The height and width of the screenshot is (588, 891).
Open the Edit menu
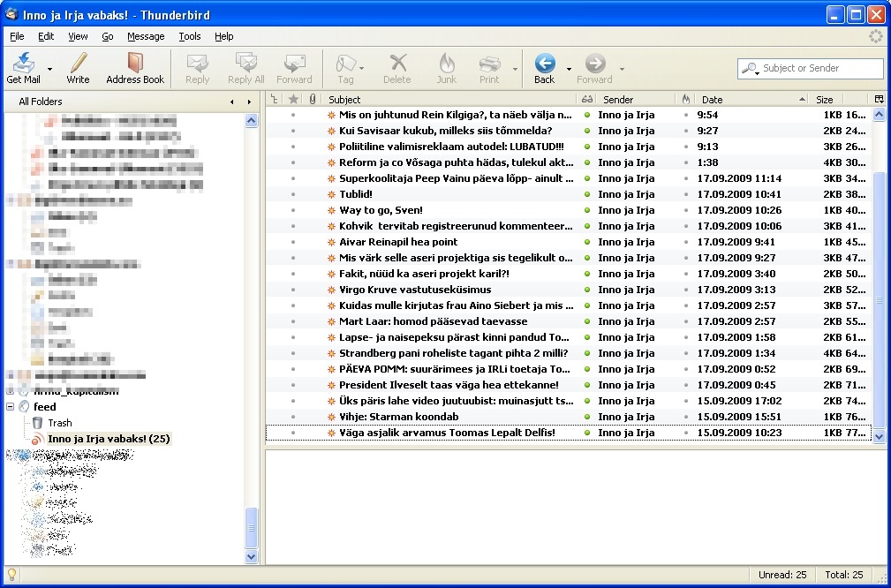click(46, 36)
